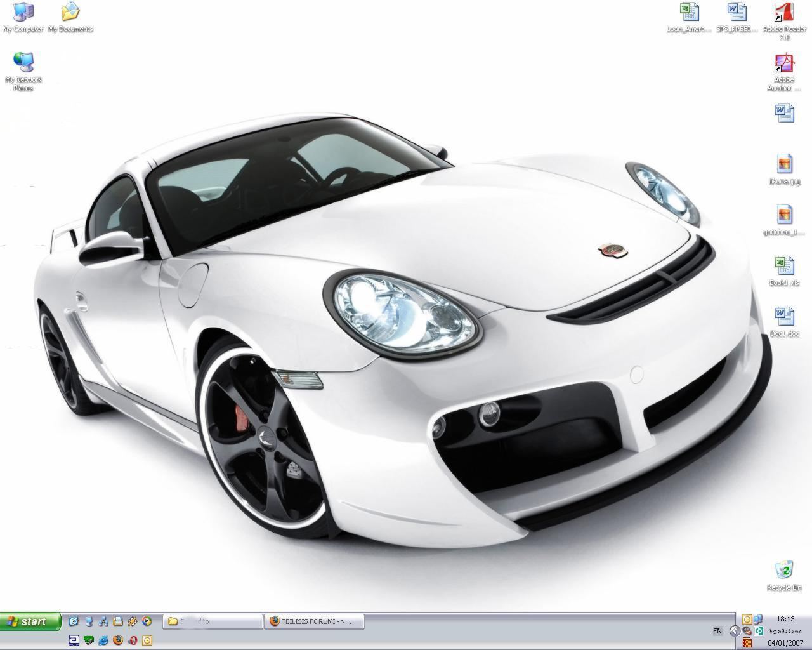Click the Start button

[x=30, y=621]
